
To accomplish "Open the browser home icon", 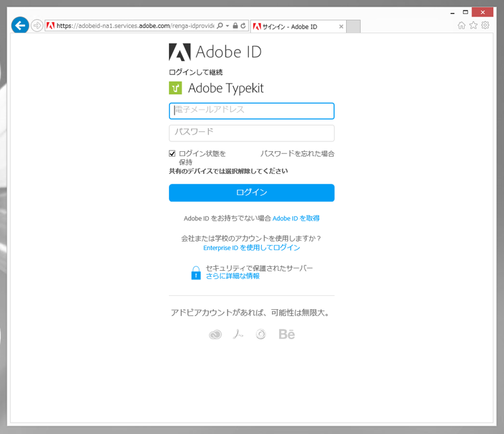I will pos(462,25).
